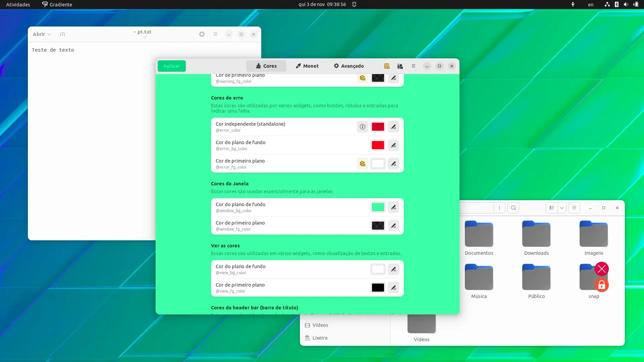This screenshot has height=362, width=644.
Task: Click the info icon beside error_color
Action: coord(362,127)
